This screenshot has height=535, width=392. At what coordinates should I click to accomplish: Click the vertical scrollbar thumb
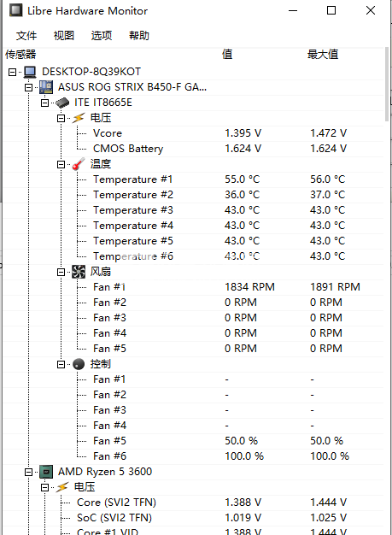click(x=387, y=84)
